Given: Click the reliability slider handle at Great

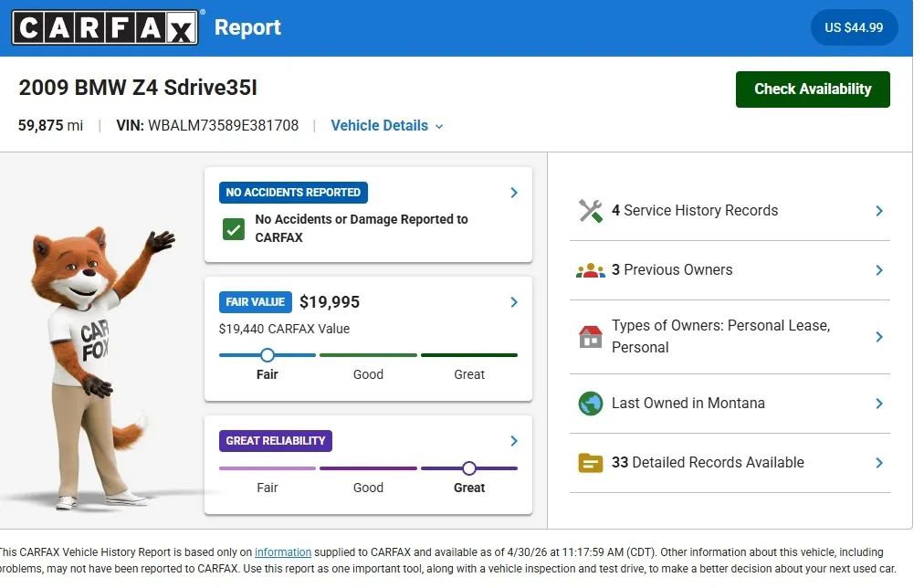Looking at the screenshot, I should 469,468.
